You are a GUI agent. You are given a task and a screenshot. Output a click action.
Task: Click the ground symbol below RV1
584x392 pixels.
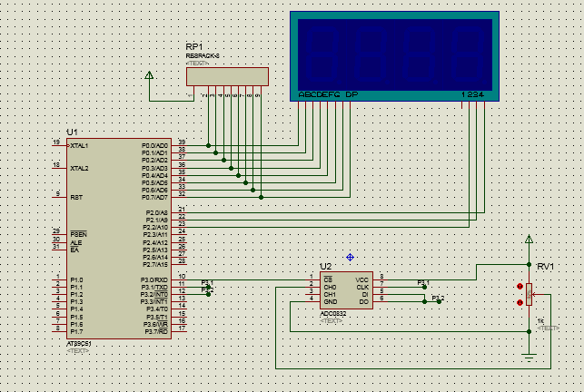pyautogui.click(x=529, y=358)
